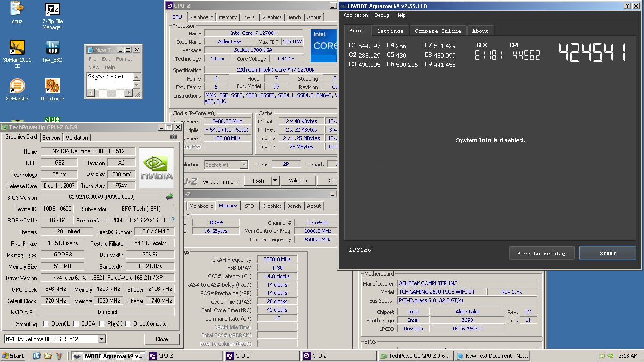Click the Start button
The height and width of the screenshot is (362, 644).
13,356
